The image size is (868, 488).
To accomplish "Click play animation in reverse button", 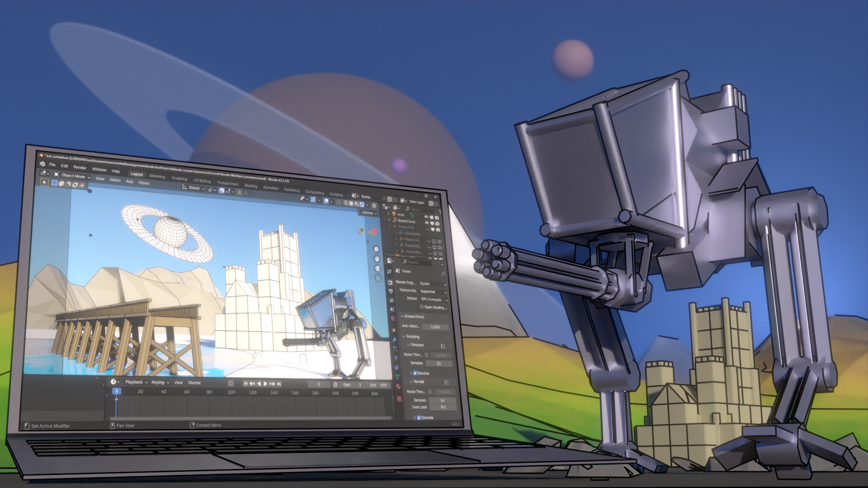I will (x=259, y=384).
